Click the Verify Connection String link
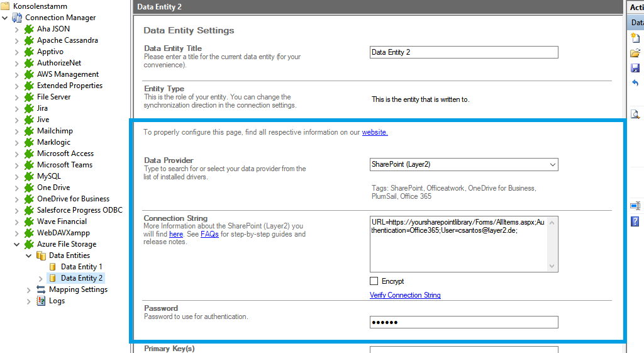644x353 pixels. [405, 295]
